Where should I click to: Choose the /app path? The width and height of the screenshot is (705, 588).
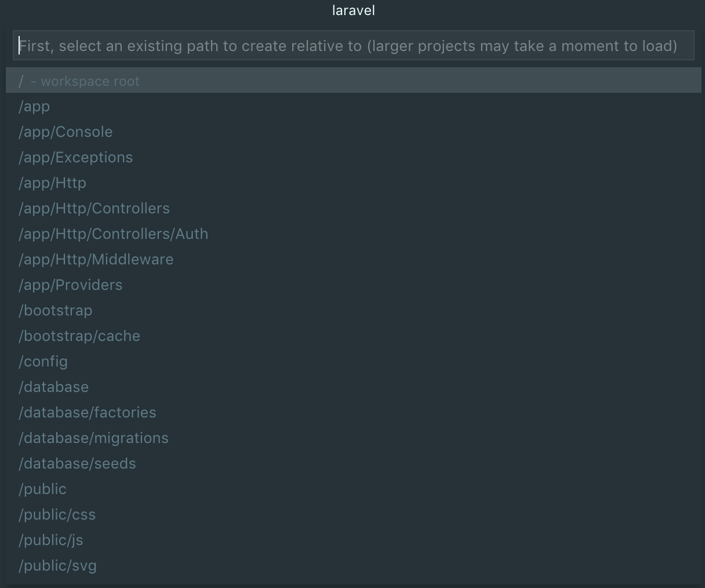pos(35,107)
